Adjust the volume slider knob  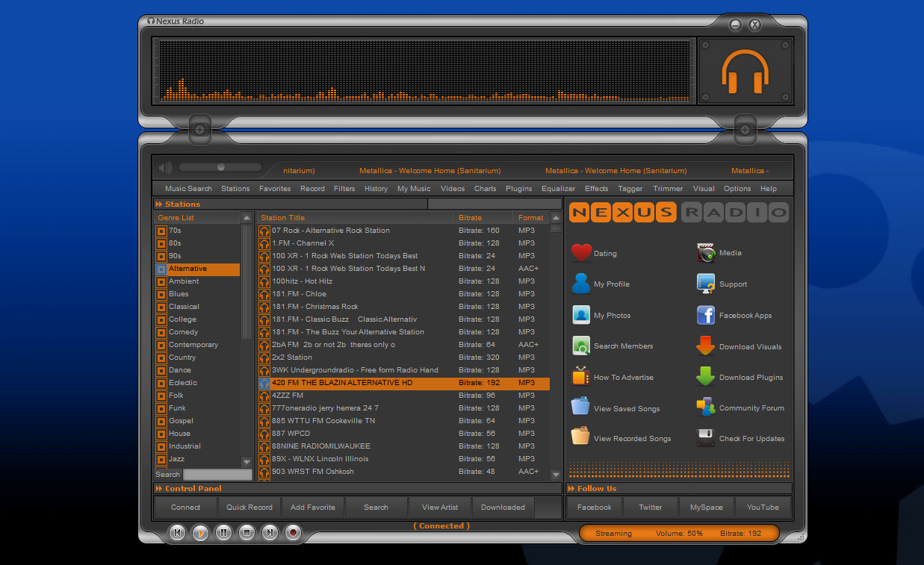pos(221,167)
